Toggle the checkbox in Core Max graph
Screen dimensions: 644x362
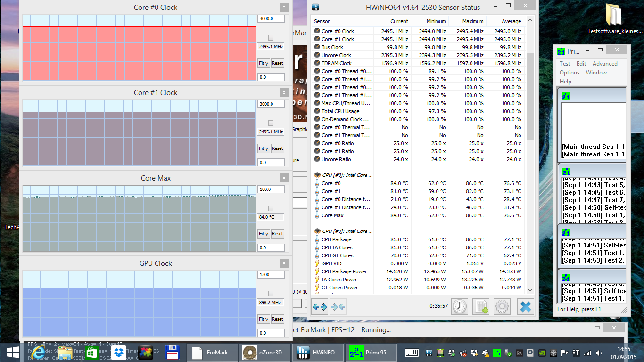[x=271, y=208]
